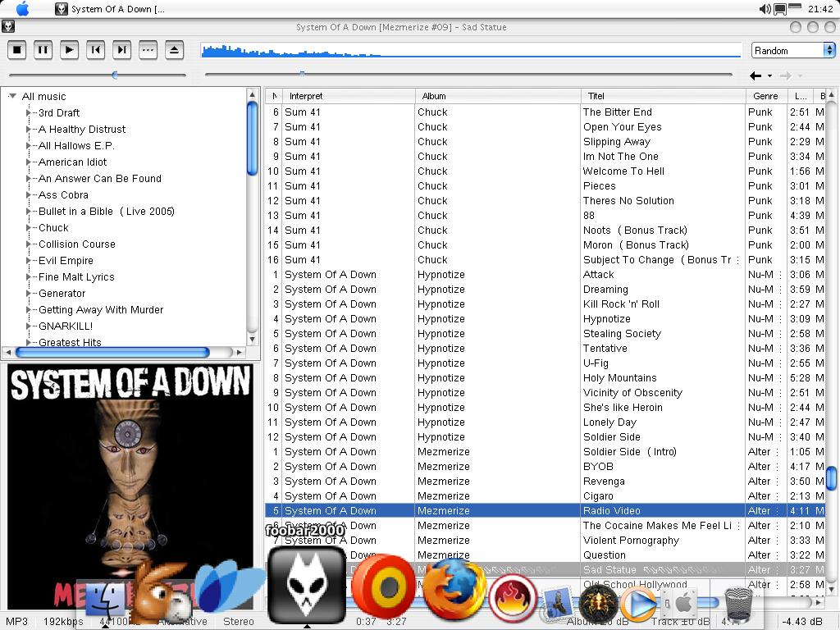Expand the Chuck album tree node
This screenshot has height=630, width=840.
click(x=29, y=228)
